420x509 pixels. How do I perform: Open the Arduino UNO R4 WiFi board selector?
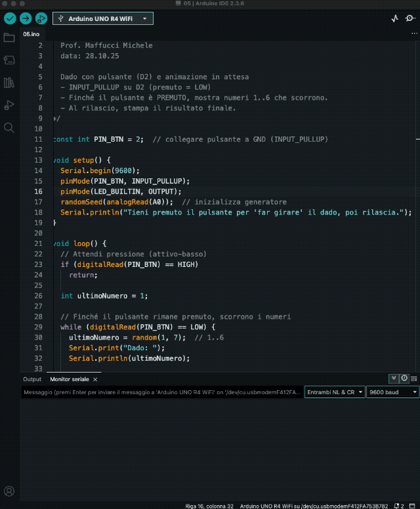pyautogui.click(x=103, y=18)
